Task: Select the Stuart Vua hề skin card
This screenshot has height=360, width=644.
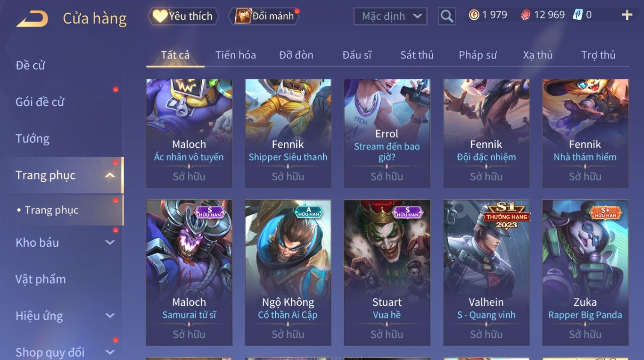Action: (x=387, y=273)
